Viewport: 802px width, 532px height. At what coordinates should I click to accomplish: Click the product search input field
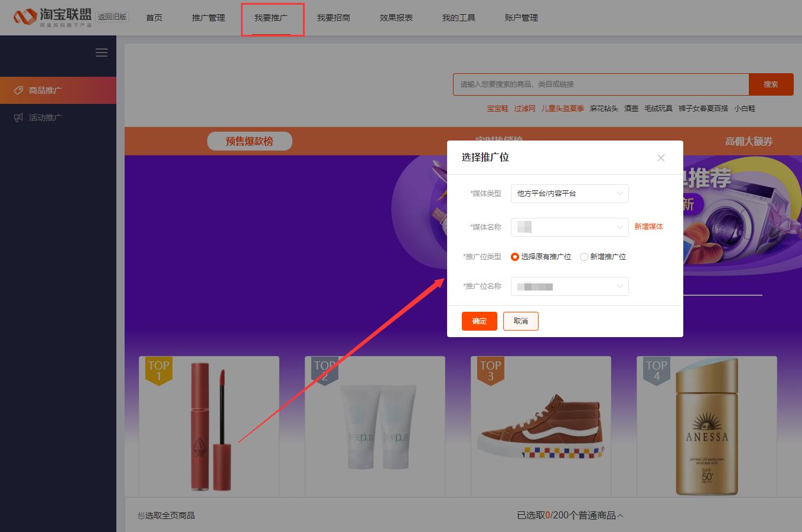coord(591,84)
